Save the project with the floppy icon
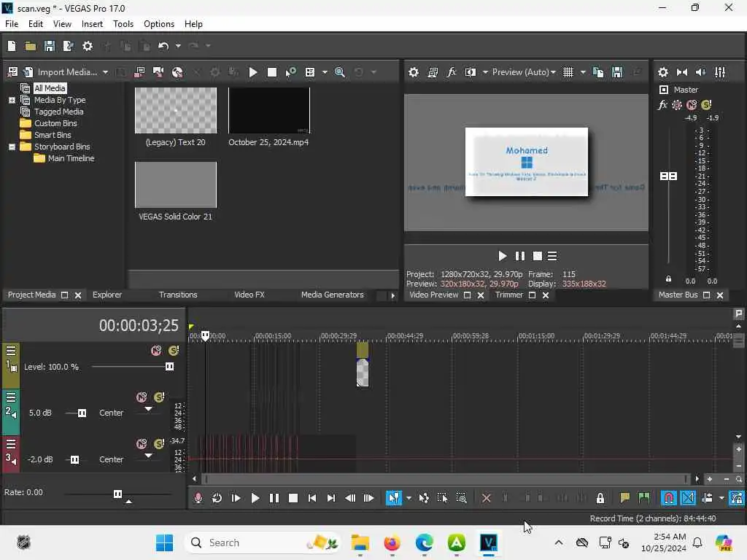This screenshot has height=560, width=747. pyautogui.click(x=49, y=46)
